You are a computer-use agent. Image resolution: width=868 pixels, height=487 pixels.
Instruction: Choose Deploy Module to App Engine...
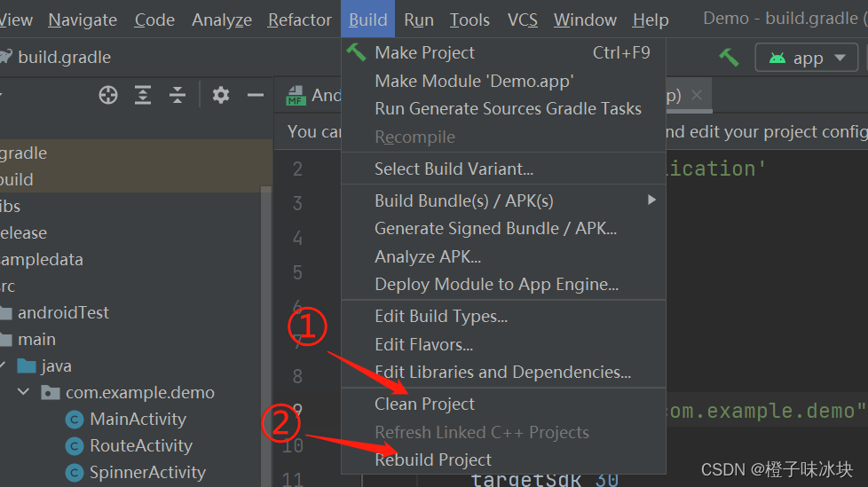coord(503,284)
